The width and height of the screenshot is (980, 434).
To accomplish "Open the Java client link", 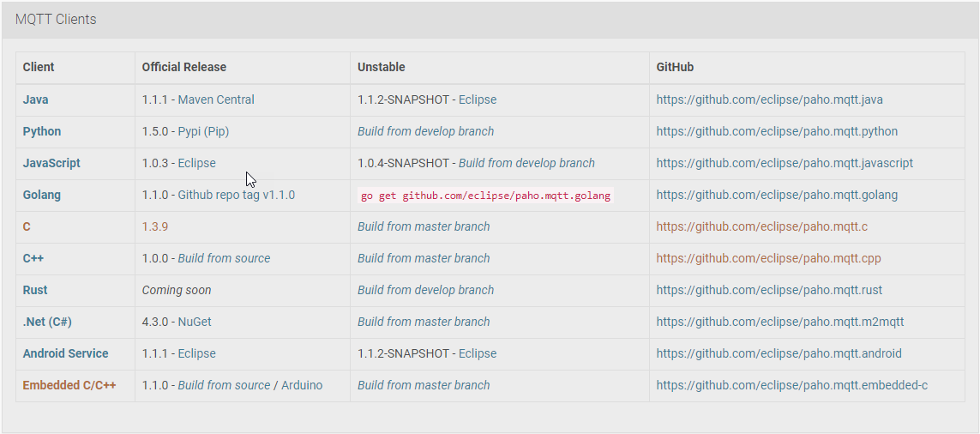I will pyautogui.click(x=35, y=99).
